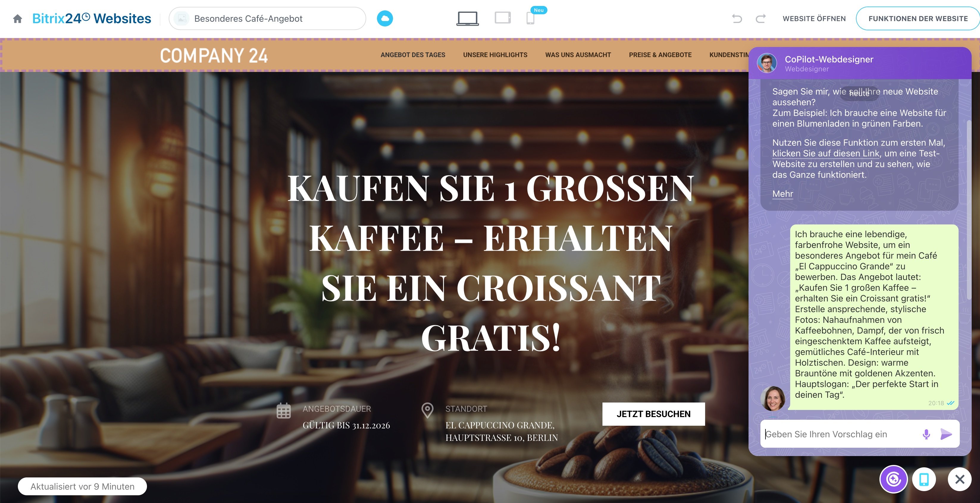This screenshot has width=980, height=503.
Task: Select PREISE & ANGEBOTE menu item
Action: (x=660, y=55)
